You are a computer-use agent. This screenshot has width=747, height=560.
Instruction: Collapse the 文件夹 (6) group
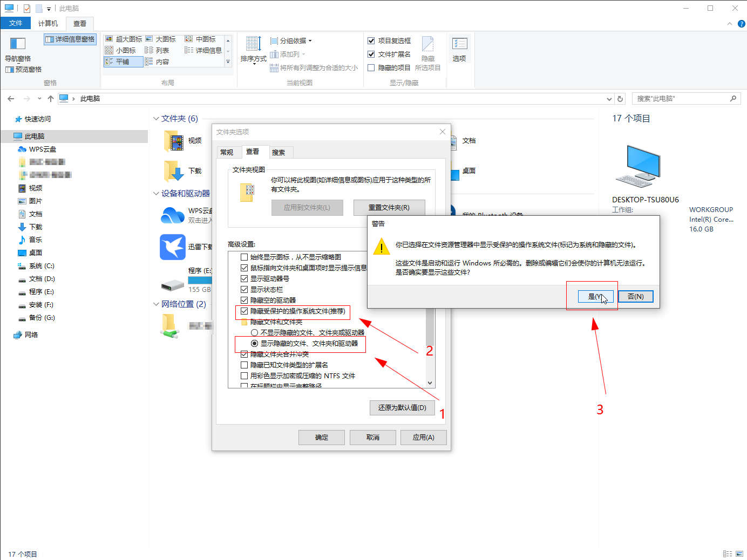click(156, 119)
